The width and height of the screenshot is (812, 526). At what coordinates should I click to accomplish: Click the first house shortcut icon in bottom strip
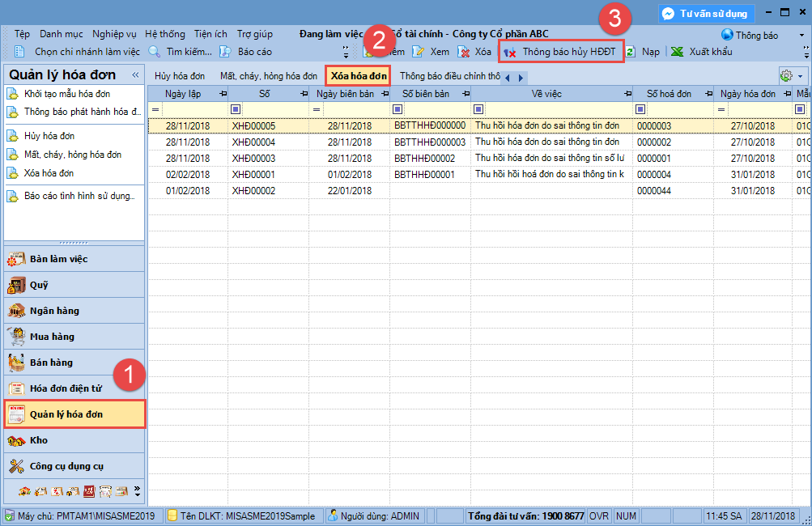(24, 491)
